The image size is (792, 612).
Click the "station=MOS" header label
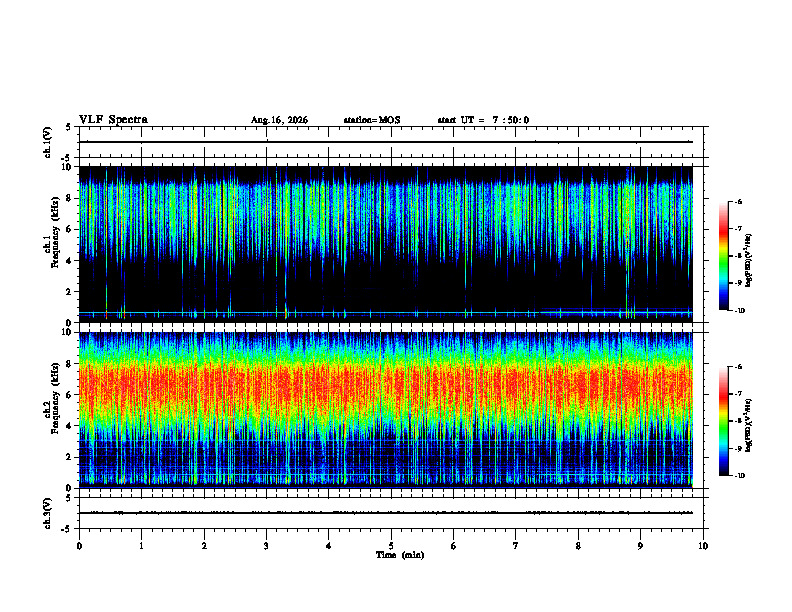tap(372, 120)
